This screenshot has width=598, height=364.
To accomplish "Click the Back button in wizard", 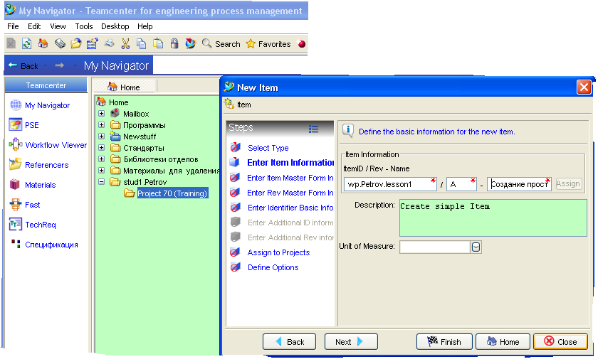I will (289, 341).
